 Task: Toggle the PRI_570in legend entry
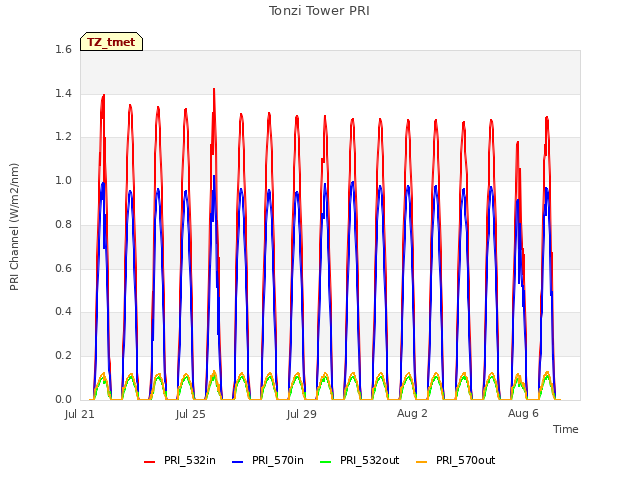[268, 460]
